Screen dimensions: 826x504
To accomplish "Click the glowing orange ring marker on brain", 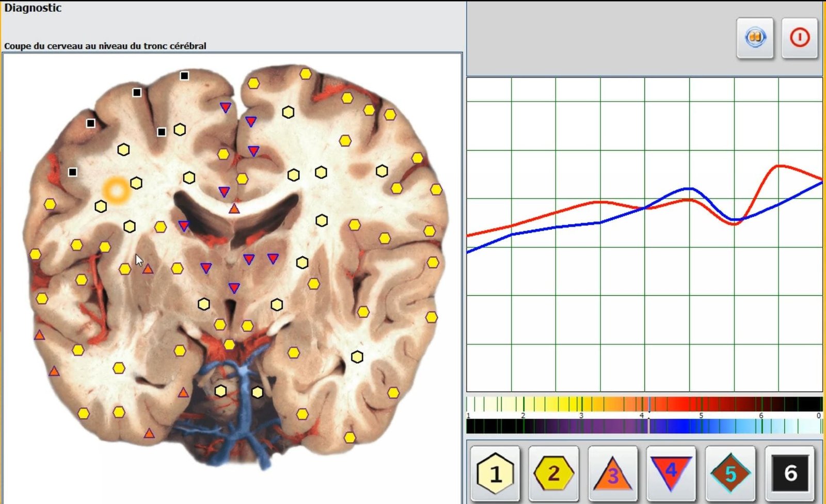I will [x=116, y=190].
